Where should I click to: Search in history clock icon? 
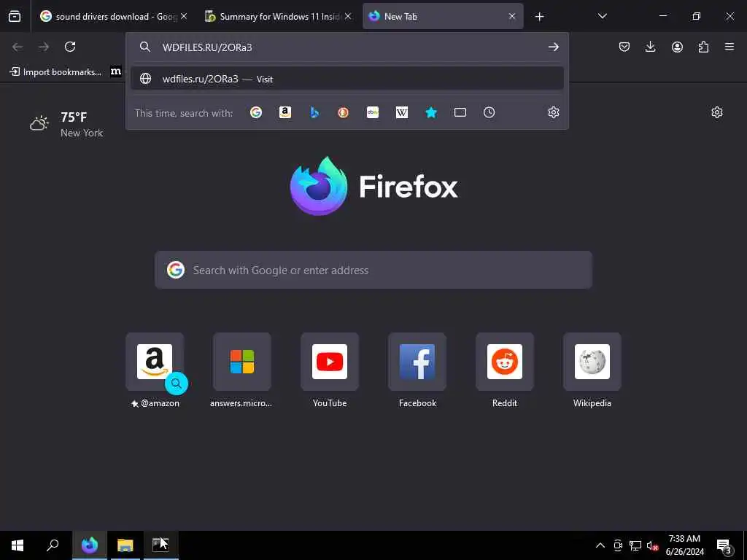[489, 112]
